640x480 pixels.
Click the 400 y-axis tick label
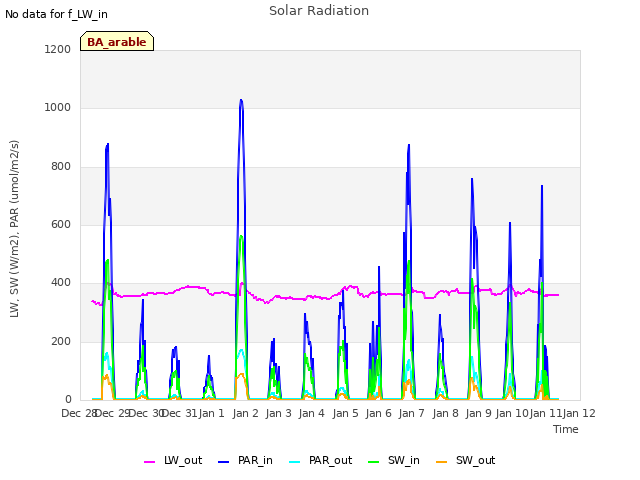(x=61, y=282)
